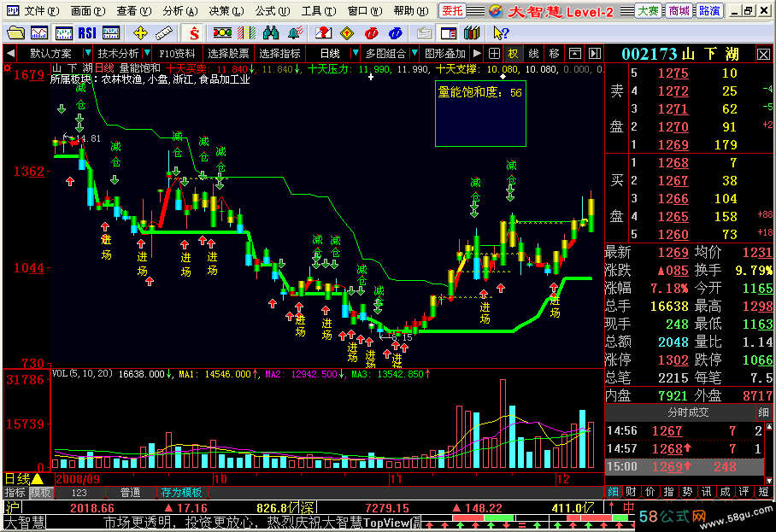
Task: Click the traffic light icon
Action: [x=222, y=33]
